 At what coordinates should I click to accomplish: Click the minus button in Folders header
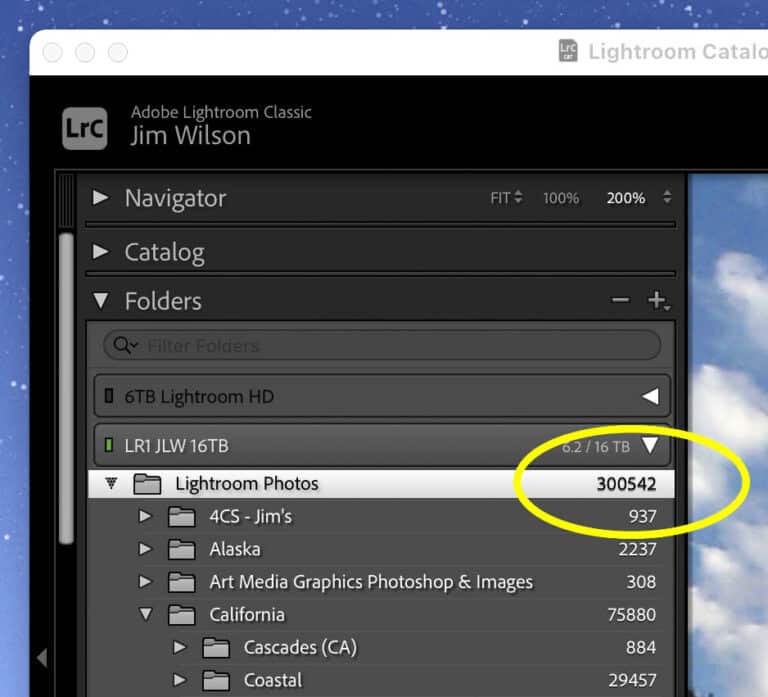pos(620,299)
